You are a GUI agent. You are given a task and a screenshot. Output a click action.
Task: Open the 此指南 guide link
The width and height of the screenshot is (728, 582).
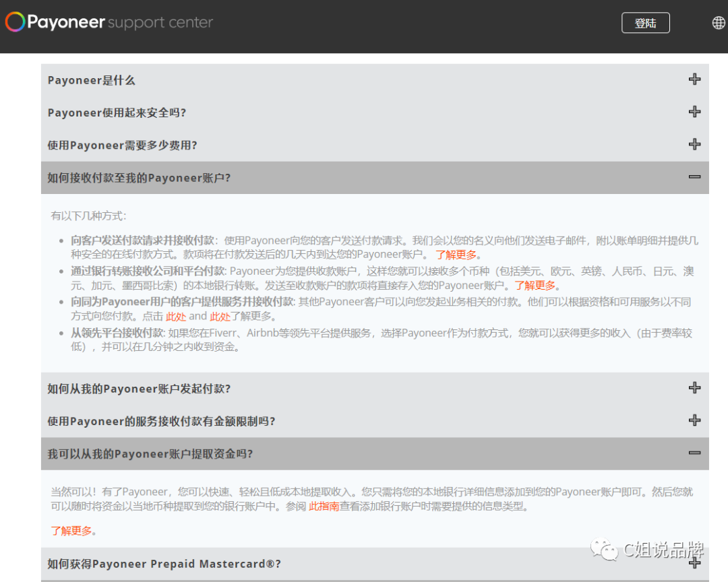tap(324, 507)
